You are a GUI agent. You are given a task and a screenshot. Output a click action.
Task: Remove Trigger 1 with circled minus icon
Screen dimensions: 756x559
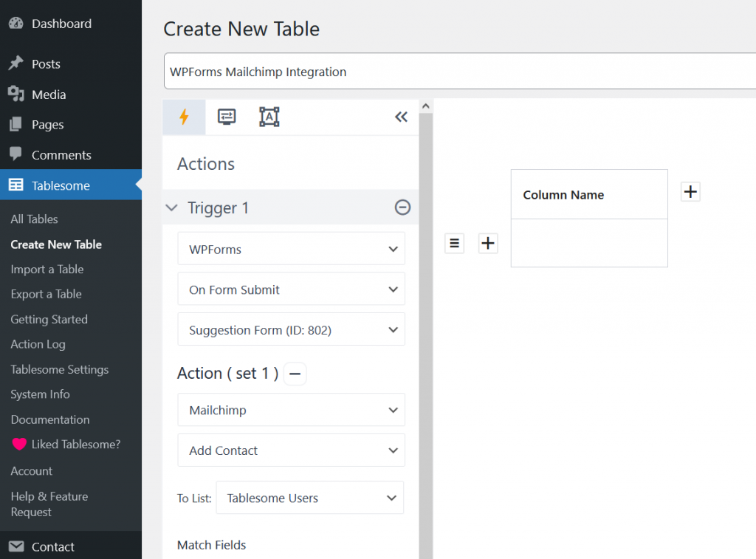[x=402, y=208]
